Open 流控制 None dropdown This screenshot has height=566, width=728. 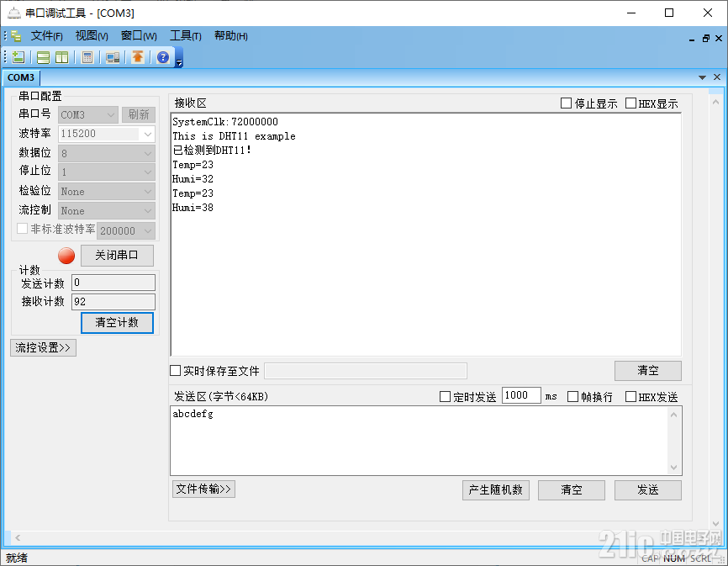coord(106,211)
